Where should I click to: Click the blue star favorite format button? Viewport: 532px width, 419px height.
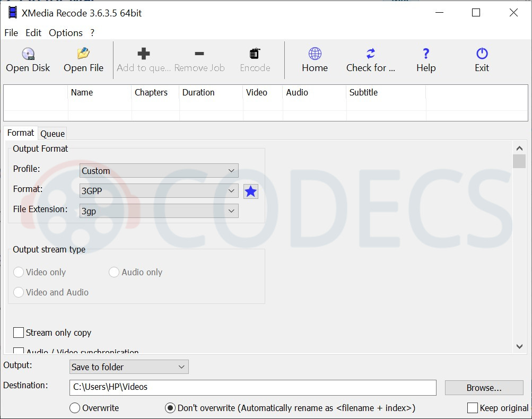[251, 191]
